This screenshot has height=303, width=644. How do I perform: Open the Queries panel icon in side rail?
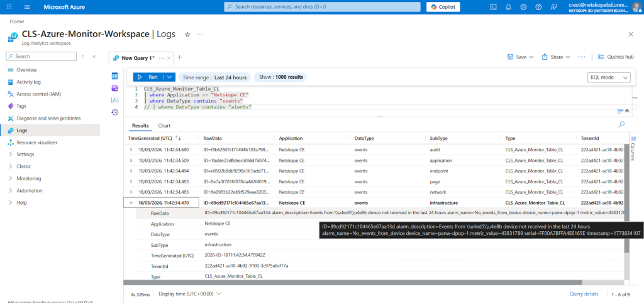click(115, 88)
